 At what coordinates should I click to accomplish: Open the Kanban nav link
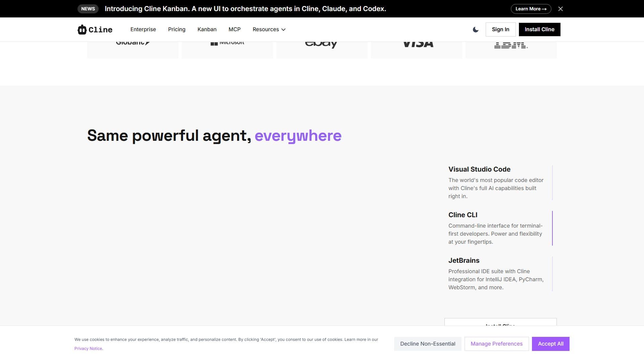click(x=207, y=29)
